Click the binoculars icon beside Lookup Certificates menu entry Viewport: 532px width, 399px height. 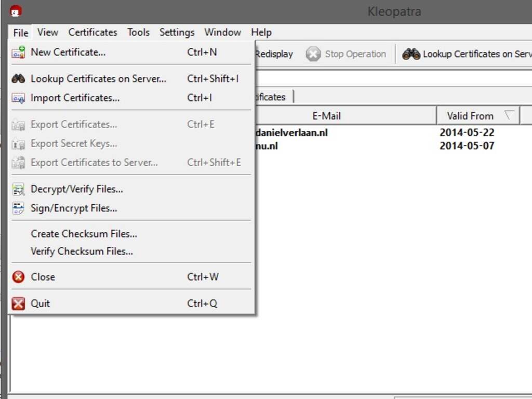(x=18, y=79)
